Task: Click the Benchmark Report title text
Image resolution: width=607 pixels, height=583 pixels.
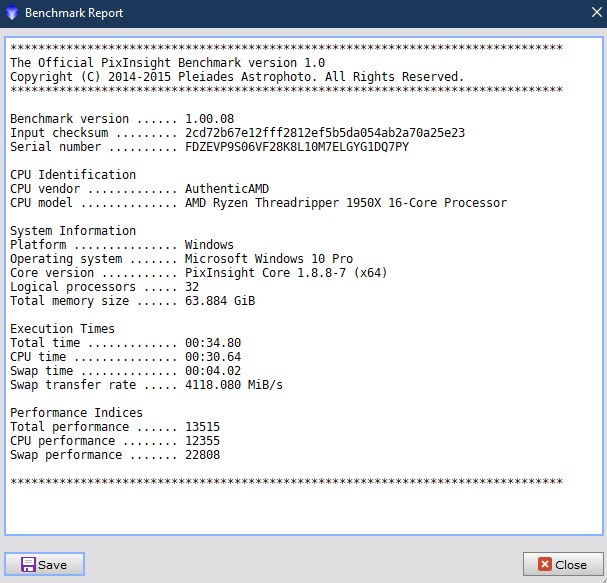Action: [x=74, y=13]
